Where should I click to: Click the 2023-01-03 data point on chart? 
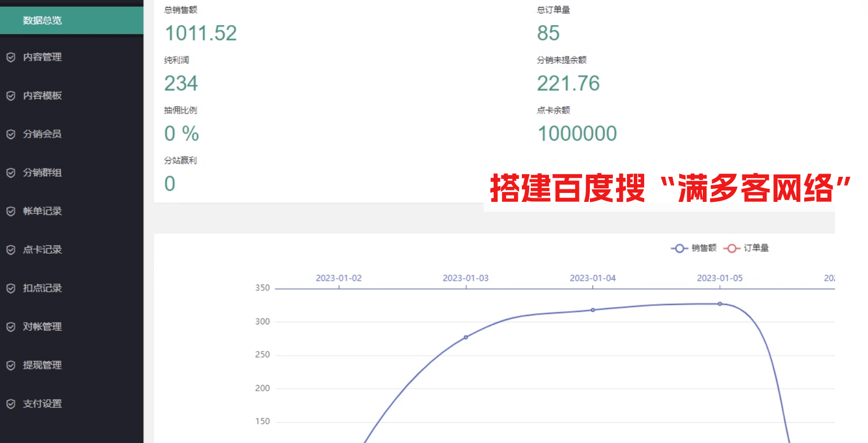466,337
